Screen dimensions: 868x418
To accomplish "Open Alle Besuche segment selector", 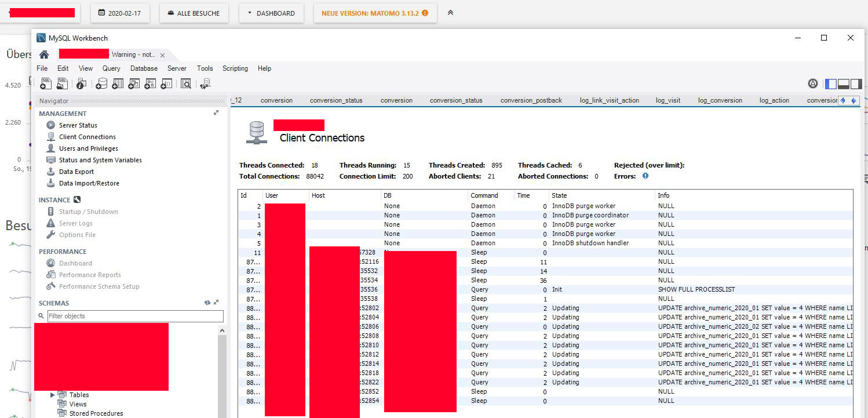I will pyautogui.click(x=194, y=13).
